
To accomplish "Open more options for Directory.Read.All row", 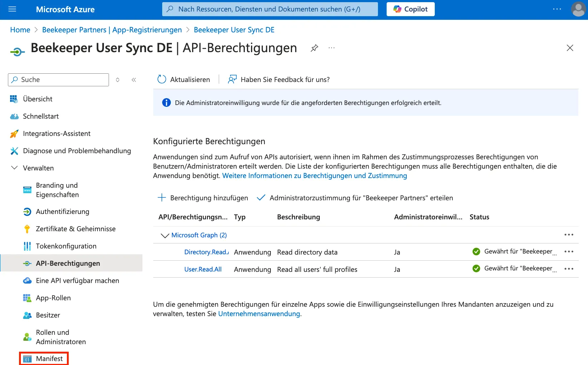I will [569, 252].
